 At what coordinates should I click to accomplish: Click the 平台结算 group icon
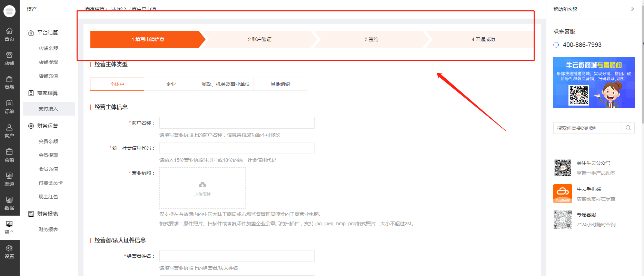tap(31, 33)
